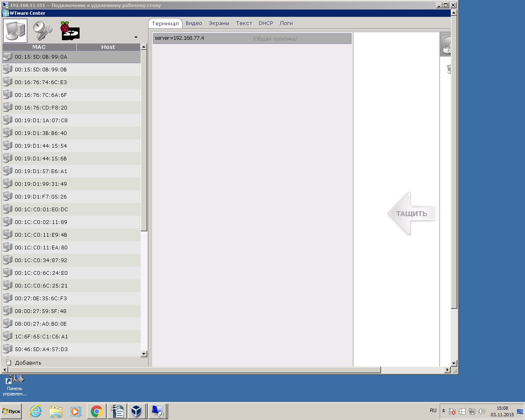
Task: Select terminal 00:16:76:74:6C:E3
Action: (41, 82)
